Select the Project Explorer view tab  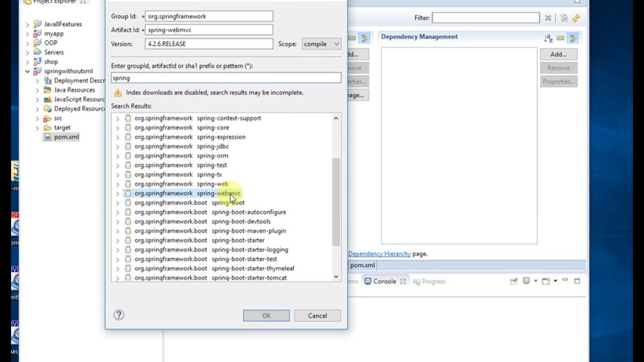pyautogui.click(x=55, y=2)
